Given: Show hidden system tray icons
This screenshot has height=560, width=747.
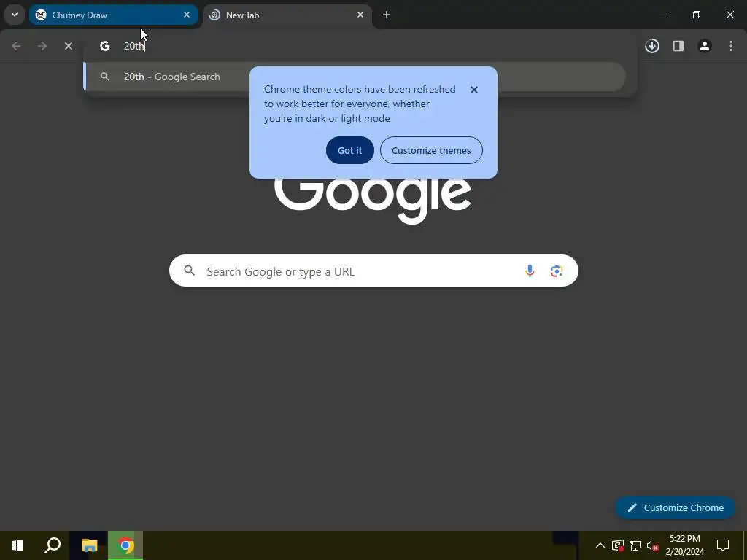Looking at the screenshot, I should (600, 545).
